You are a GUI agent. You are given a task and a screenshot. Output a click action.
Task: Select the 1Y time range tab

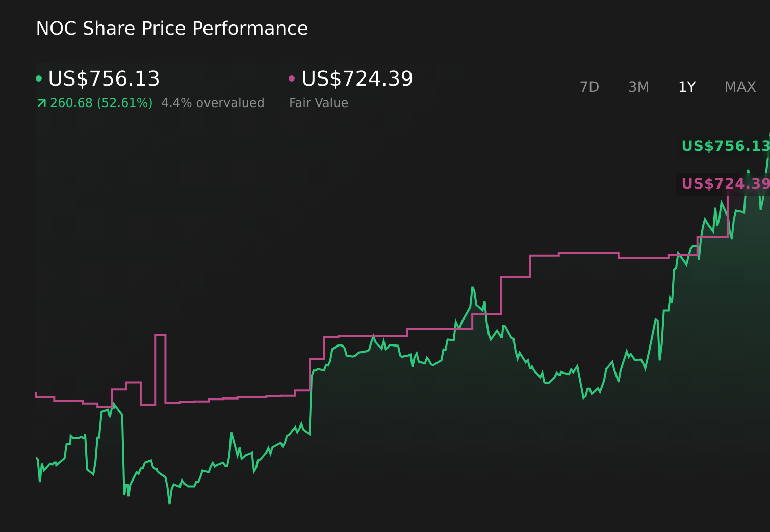click(x=686, y=87)
